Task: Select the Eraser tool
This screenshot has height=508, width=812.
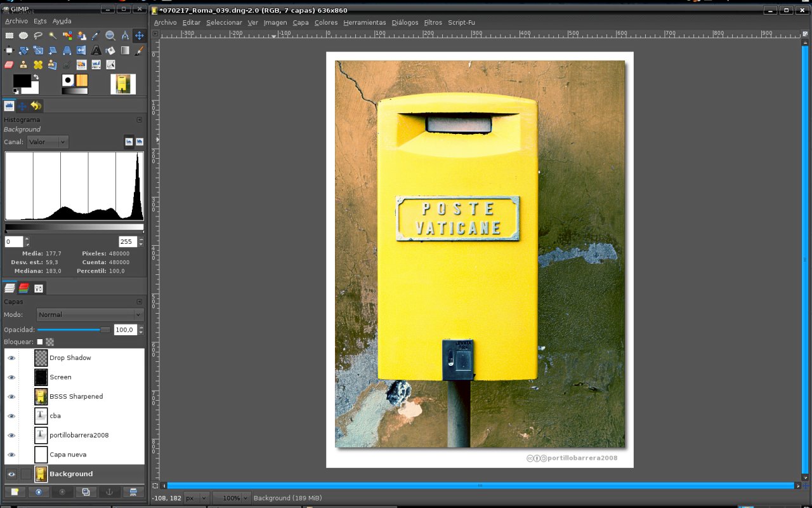Action: tap(9, 65)
